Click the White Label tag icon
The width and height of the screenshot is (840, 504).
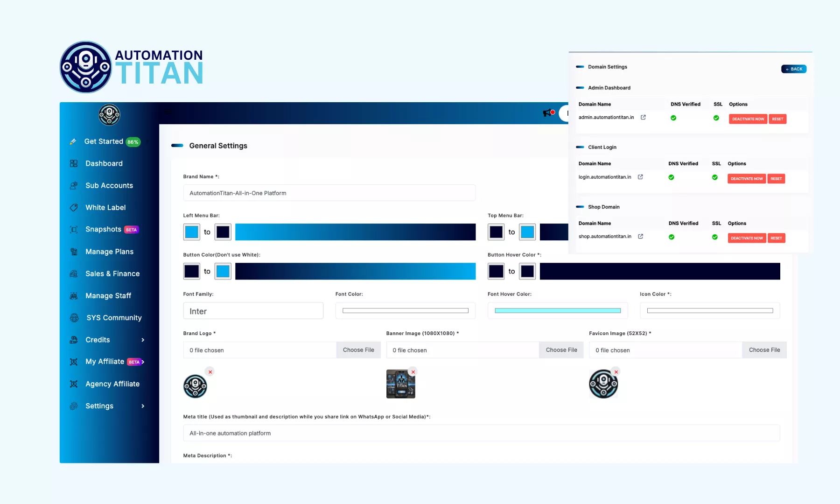point(74,207)
